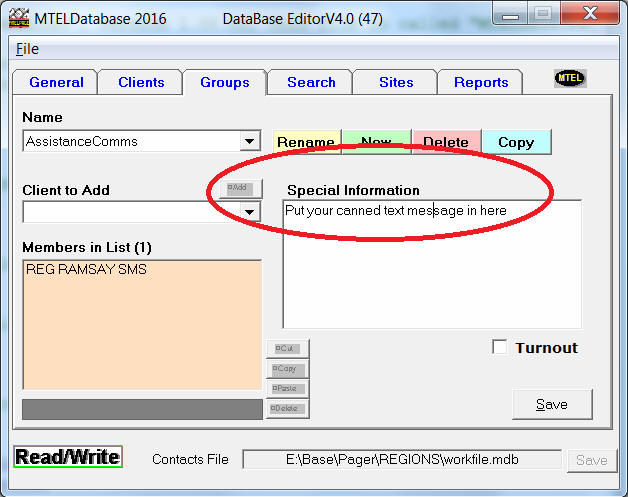The image size is (628, 497).
Task: Select the Groups tab
Action: (225, 82)
